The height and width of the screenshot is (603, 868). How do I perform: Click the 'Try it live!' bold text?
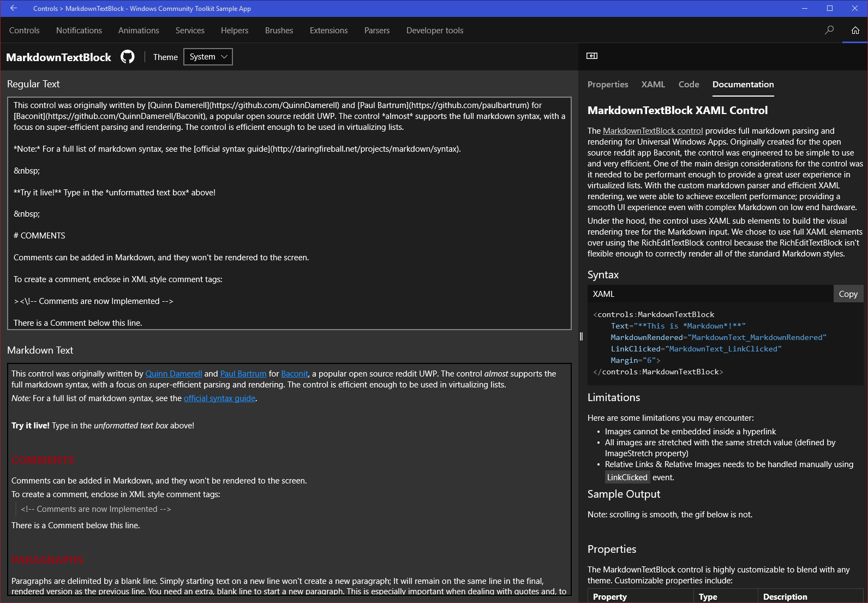(x=31, y=426)
